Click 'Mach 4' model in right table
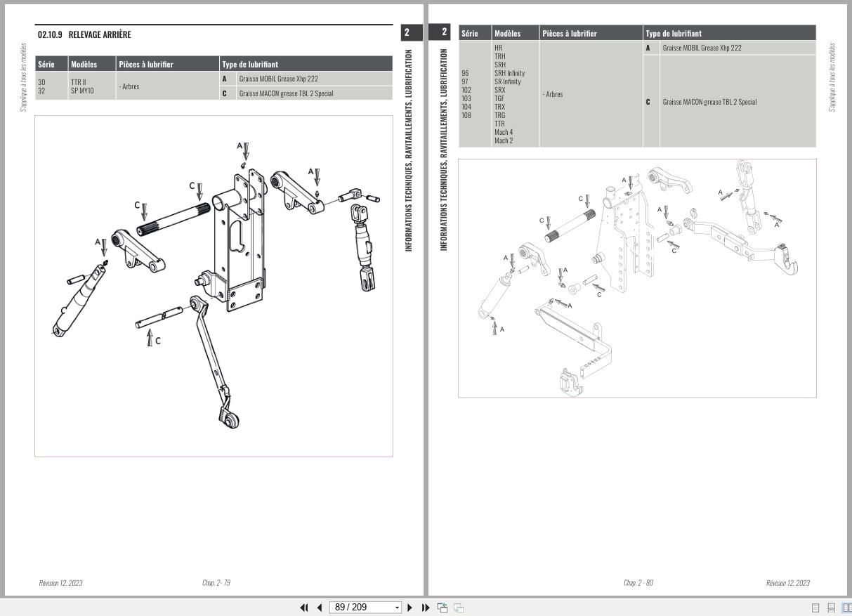Screen dimensions: 852x616 point(504,132)
